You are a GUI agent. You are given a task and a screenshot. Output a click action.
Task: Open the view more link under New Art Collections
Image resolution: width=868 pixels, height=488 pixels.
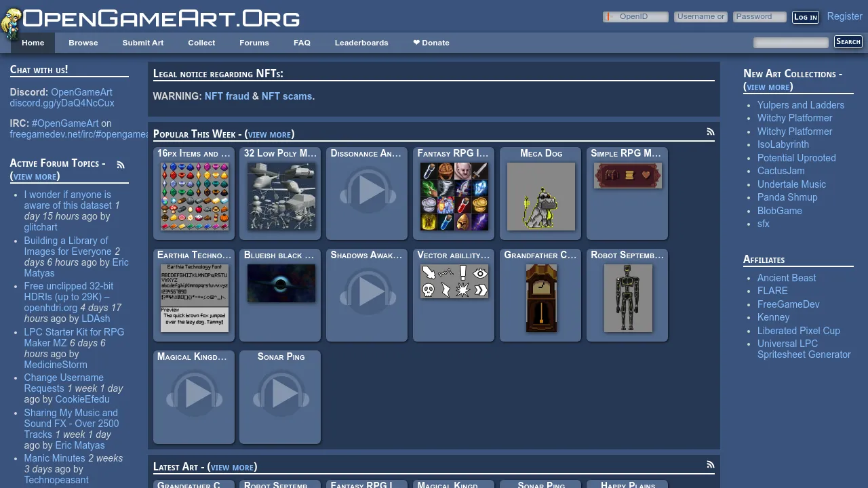[767, 87]
